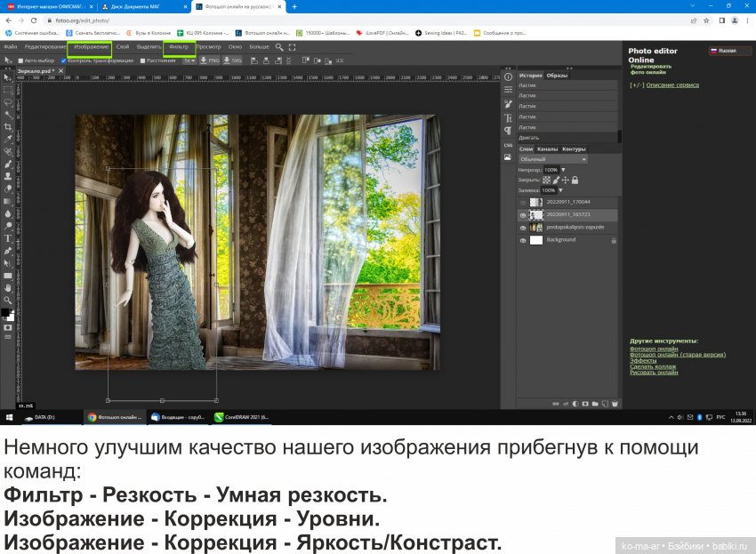Select the Type tool

pos(7,239)
